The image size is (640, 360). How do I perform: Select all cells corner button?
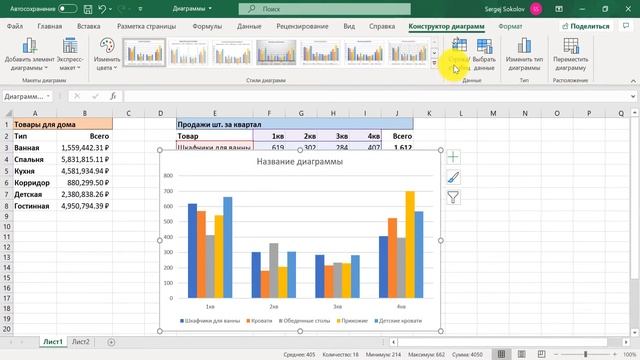coord(7,113)
